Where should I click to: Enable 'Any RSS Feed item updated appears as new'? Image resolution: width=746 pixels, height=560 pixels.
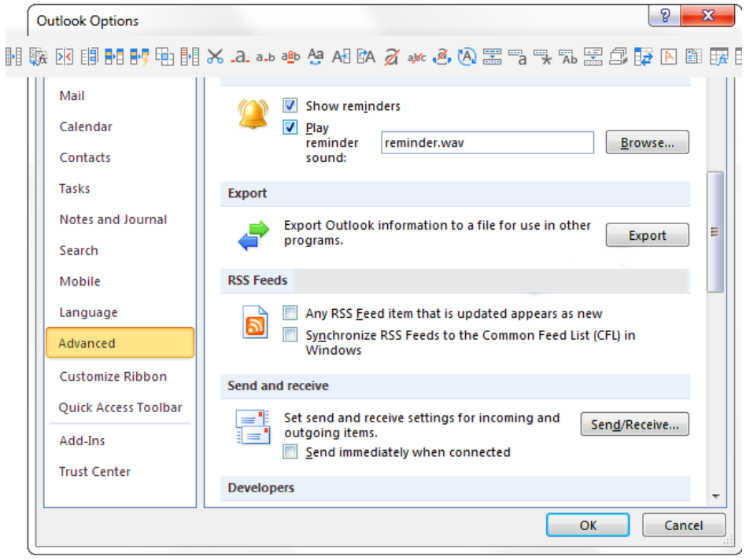click(290, 313)
